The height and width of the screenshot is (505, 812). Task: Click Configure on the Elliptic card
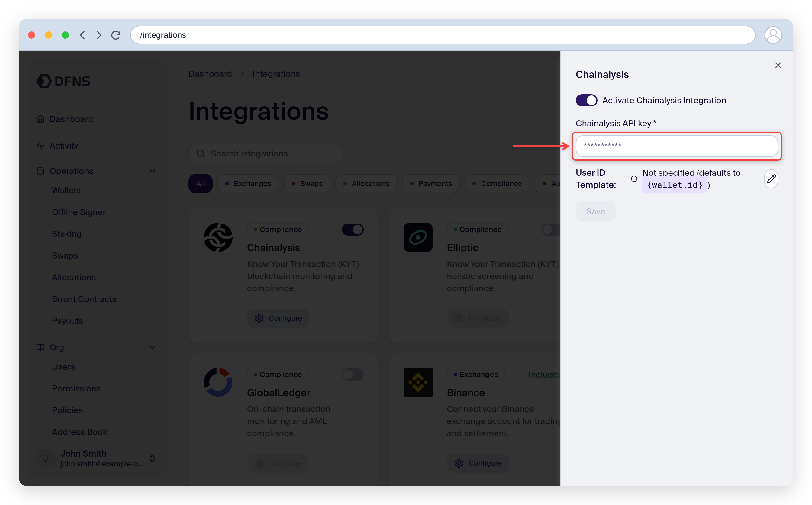pyautogui.click(x=478, y=318)
